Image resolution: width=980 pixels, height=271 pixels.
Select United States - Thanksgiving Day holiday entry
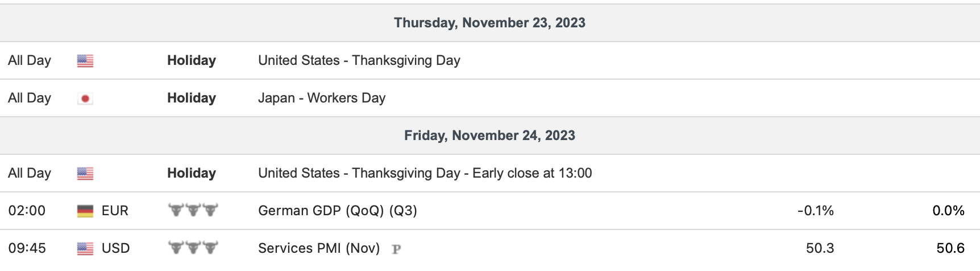point(359,60)
